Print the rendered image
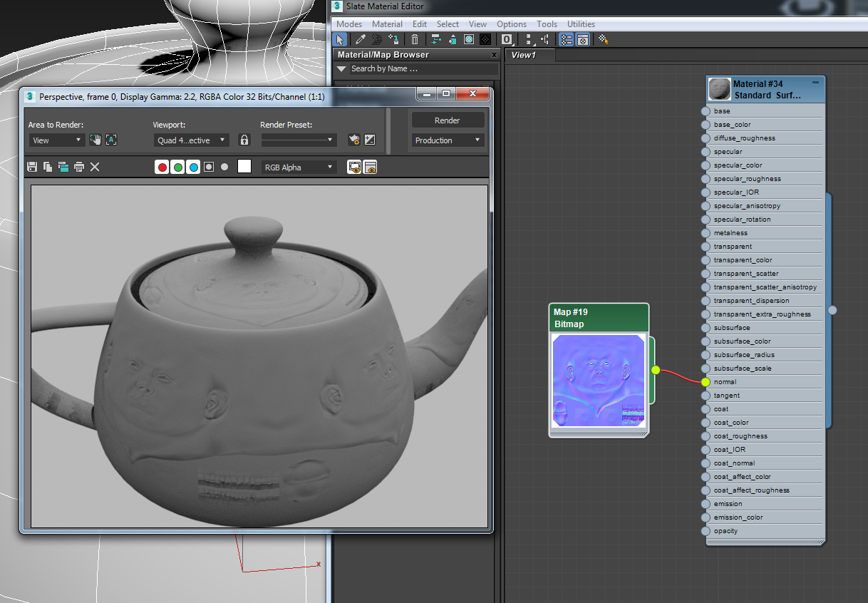The image size is (868, 603). click(x=79, y=167)
